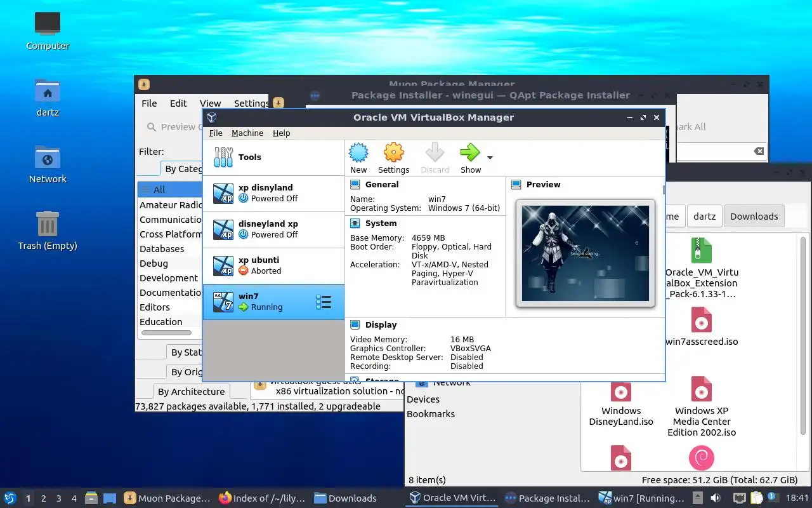Click the green Show arrow icon
Image resolution: width=812 pixels, height=508 pixels.
(471, 153)
